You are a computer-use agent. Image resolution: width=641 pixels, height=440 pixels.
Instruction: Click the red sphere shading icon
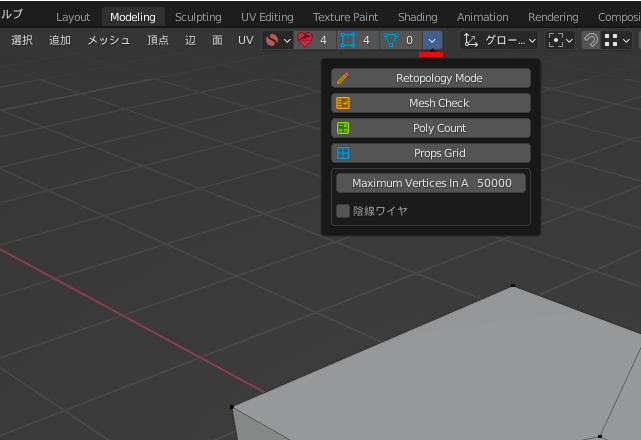[x=272, y=40]
